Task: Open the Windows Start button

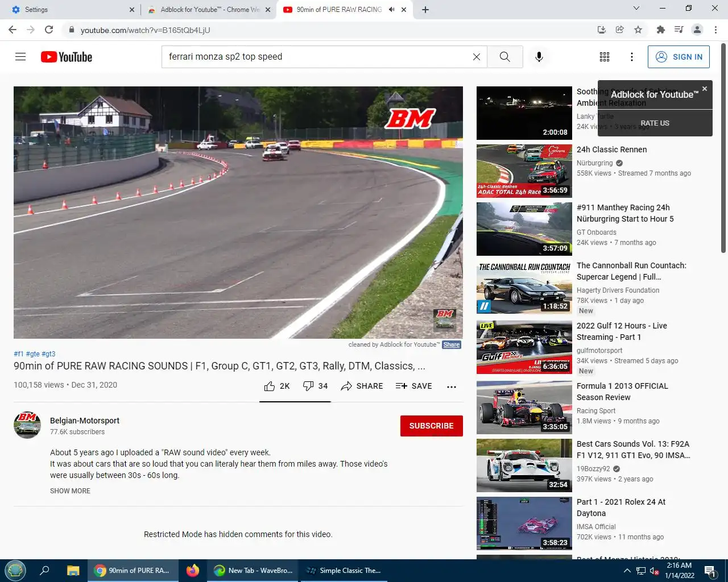Action: [15, 570]
